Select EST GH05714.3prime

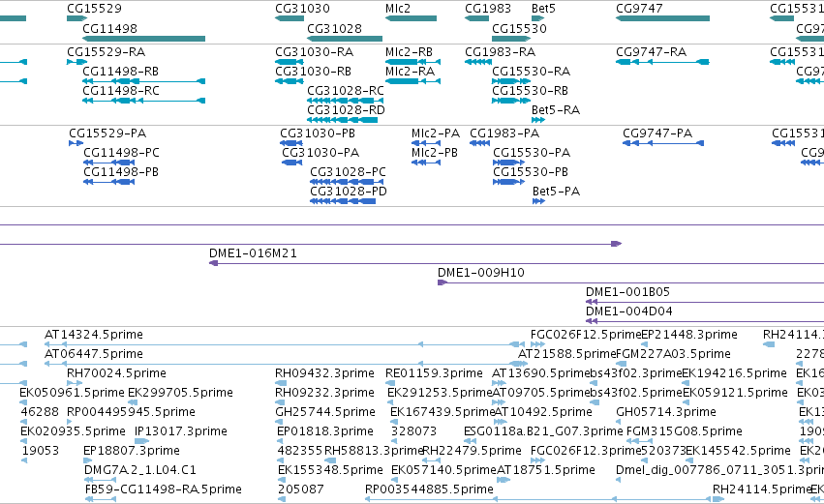pyautogui.click(x=666, y=413)
